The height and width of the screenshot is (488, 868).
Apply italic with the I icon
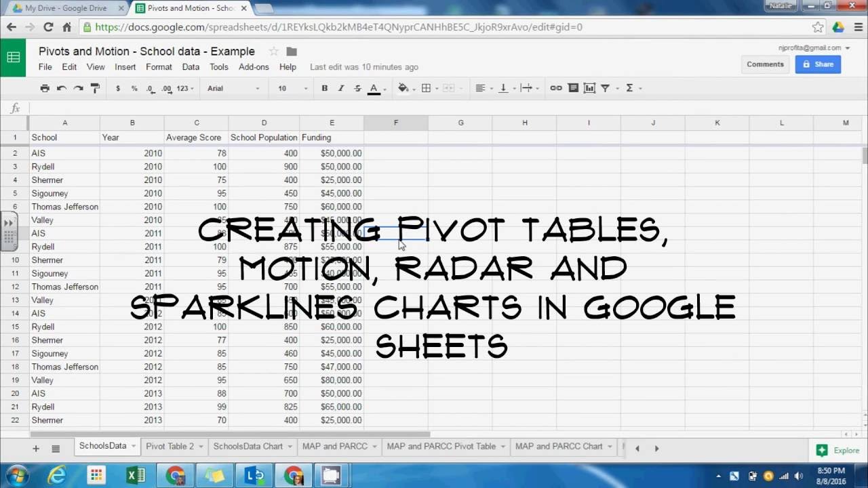(x=341, y=88)
